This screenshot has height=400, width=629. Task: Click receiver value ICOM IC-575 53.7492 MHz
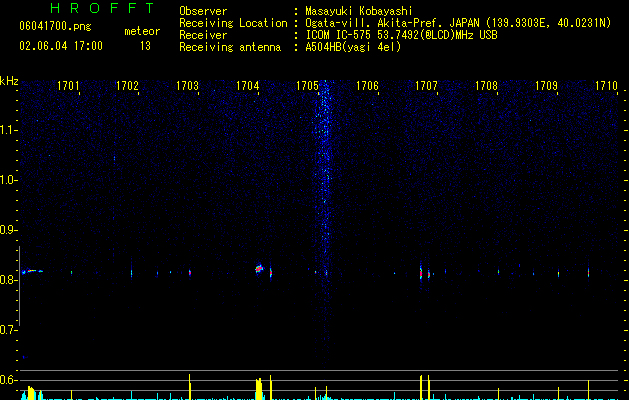(x=401, y=35)
